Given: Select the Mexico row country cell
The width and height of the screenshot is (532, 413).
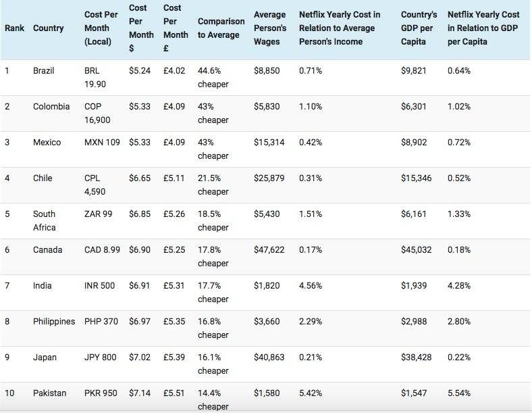Looking at the screenshot, I should 47,143.
